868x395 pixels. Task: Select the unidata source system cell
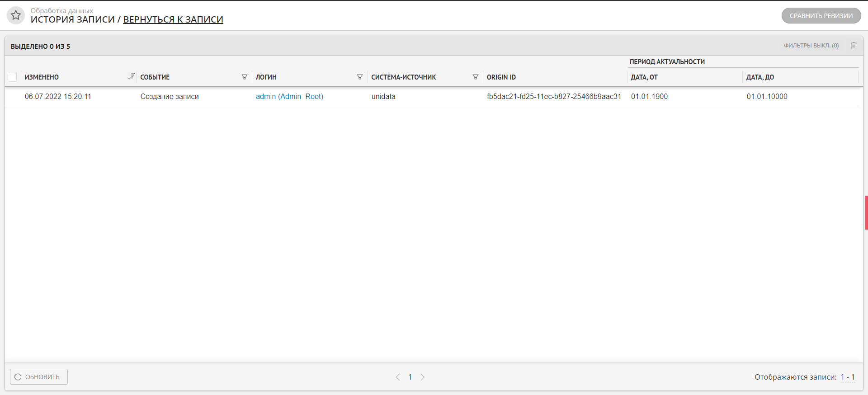383,96
